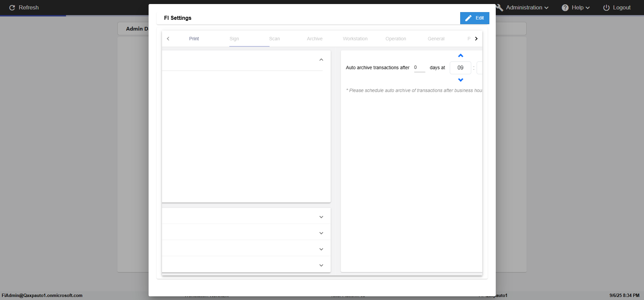This screenshot has width=644, height=300.
Task: Expand the first collapsed accordion row
Action: [321, 217]
